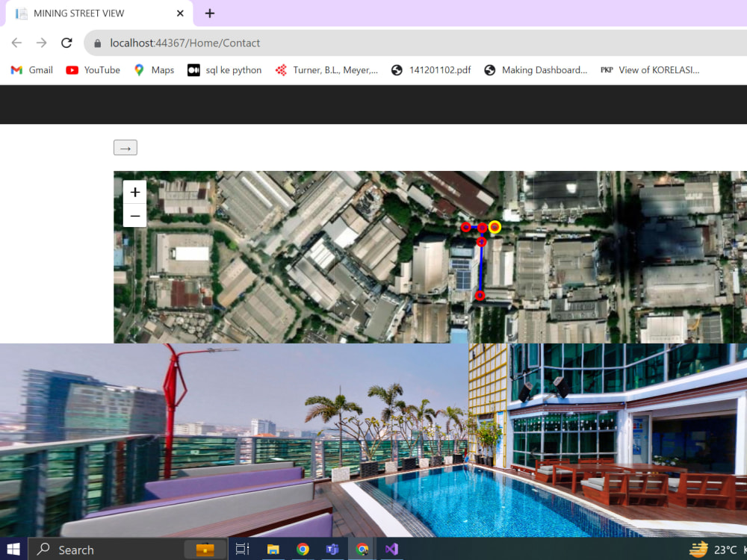Open first Chrome taskbar icon

[303, 550]
